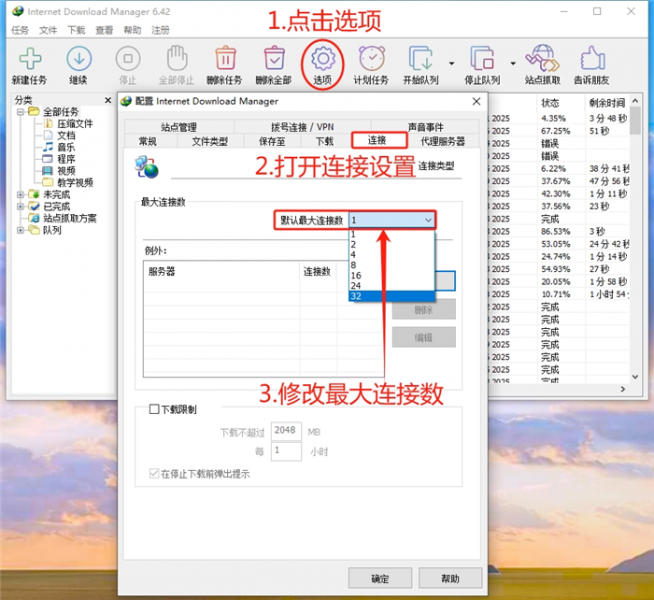Click the 删除 button in exceptions
This screenshot has width=654, height=600.
(423, 309)
